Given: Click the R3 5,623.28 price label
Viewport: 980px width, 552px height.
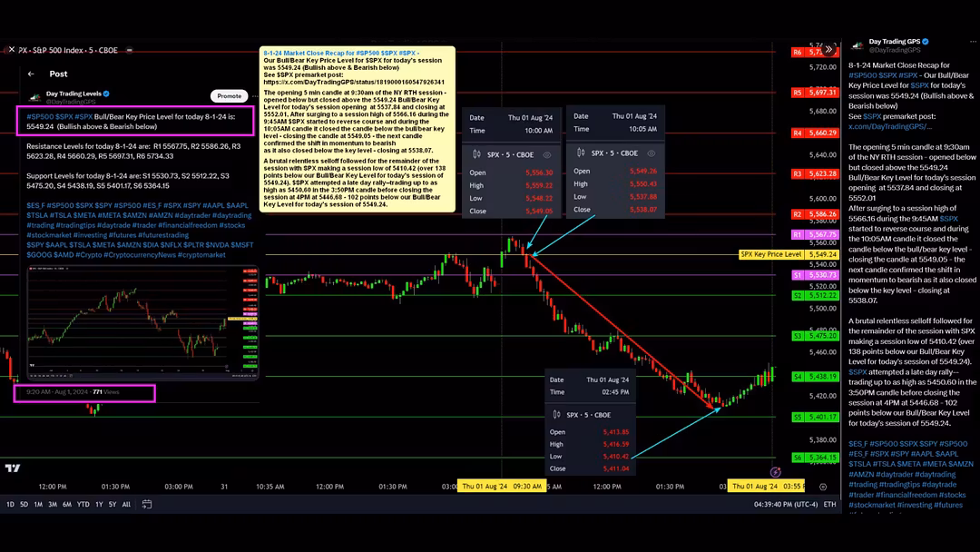Looking at the screenshot, I should tap(815, 173).
